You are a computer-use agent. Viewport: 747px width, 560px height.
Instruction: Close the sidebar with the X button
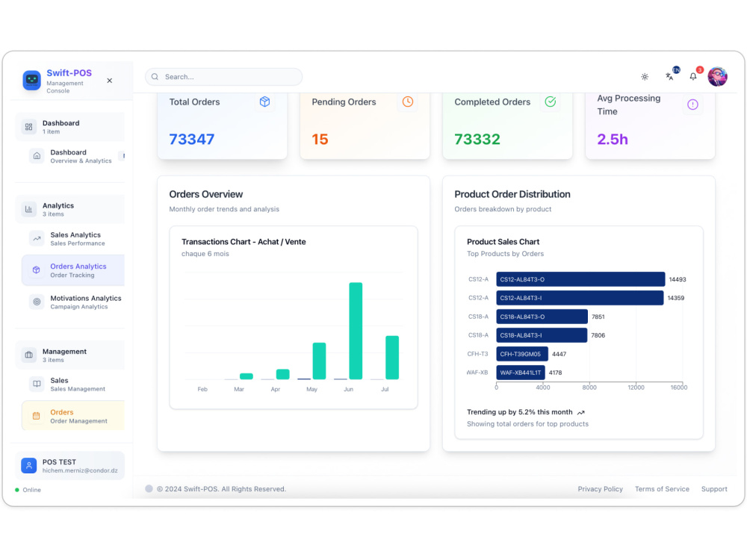(110, 81)
